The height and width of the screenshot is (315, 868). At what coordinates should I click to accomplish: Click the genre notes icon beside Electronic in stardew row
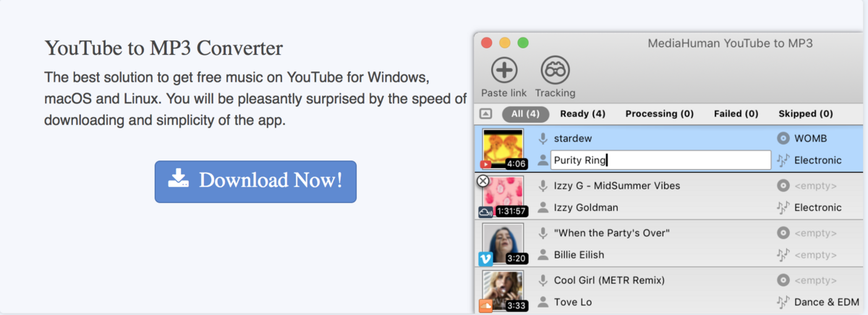(x=782, y=160)
